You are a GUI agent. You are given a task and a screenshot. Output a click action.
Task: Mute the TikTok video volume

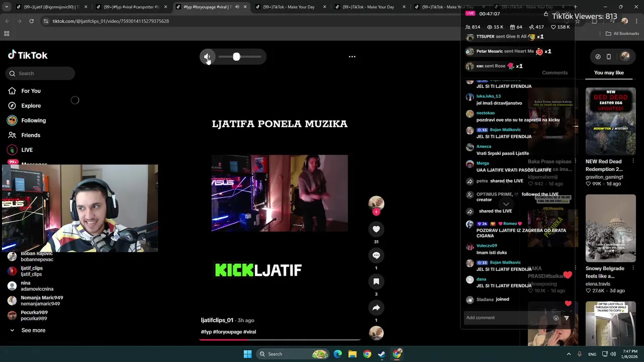207,57
